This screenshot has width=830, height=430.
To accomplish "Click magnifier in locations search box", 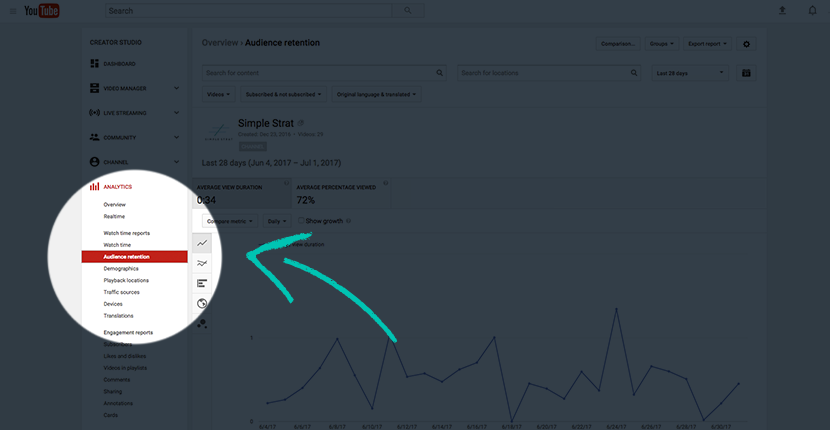I will (x=634, y=73).
